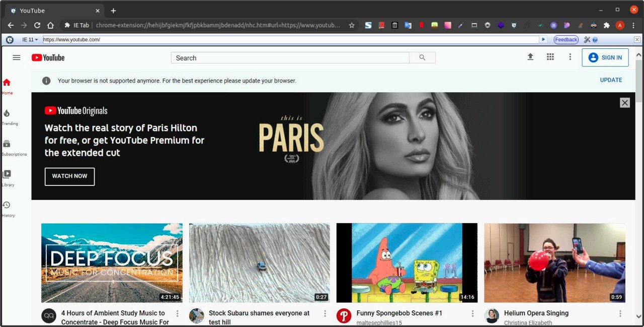Click the page scrollbar down arrow
Image resolution: width=644 pixels, height=327 pixels.
pyautogui.click(x=639, y=317)
